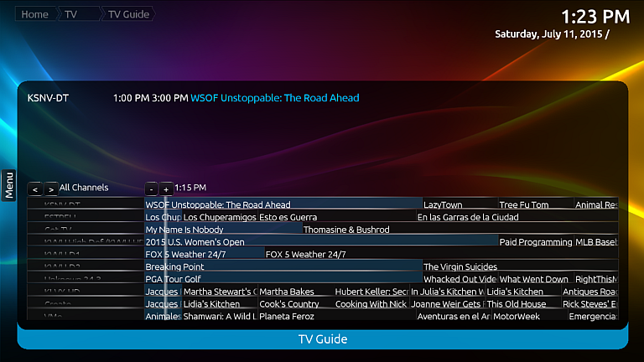Choose In Julia's Kitchen program
The width and height of the screenshot is (644, 362).
pos(447,292)
